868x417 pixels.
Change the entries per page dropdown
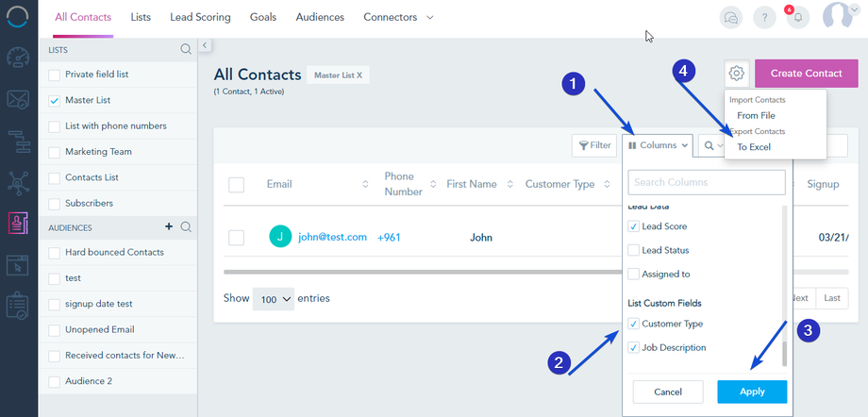pyautogui.click(x=273, y=298)
